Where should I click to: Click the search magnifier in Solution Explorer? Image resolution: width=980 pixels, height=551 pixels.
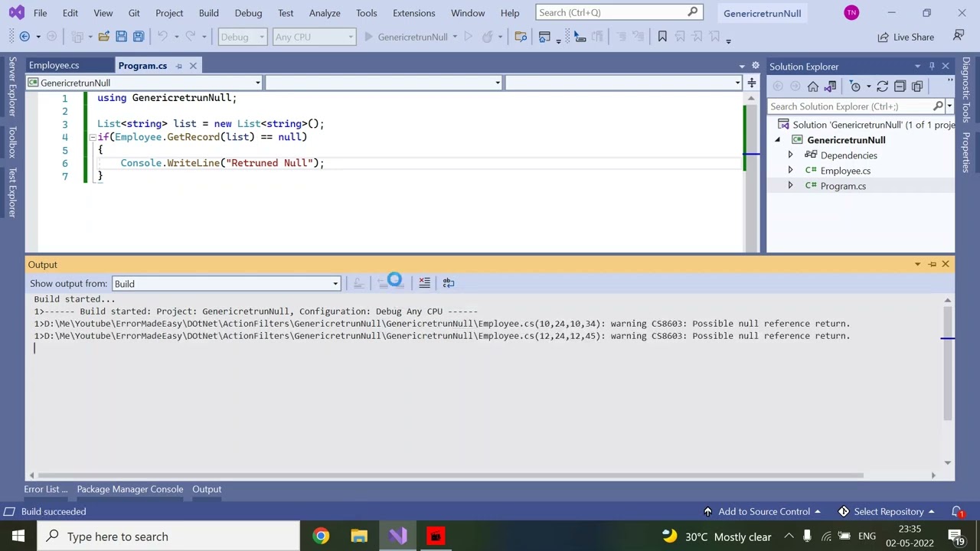pos(938,106)
